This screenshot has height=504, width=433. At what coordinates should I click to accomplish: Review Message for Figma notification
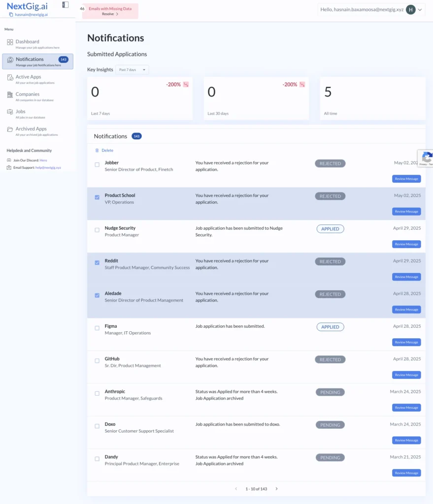(x=406, y=343)
